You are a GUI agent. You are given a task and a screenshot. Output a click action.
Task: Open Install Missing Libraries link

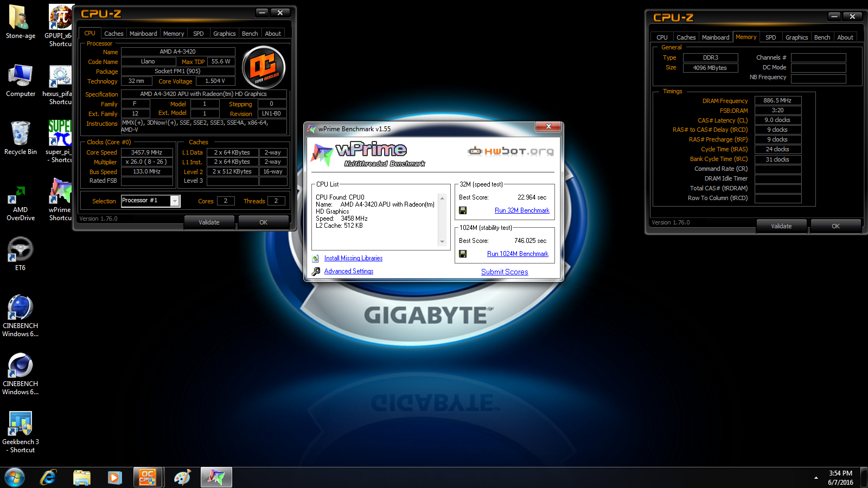tap(353, 258)
